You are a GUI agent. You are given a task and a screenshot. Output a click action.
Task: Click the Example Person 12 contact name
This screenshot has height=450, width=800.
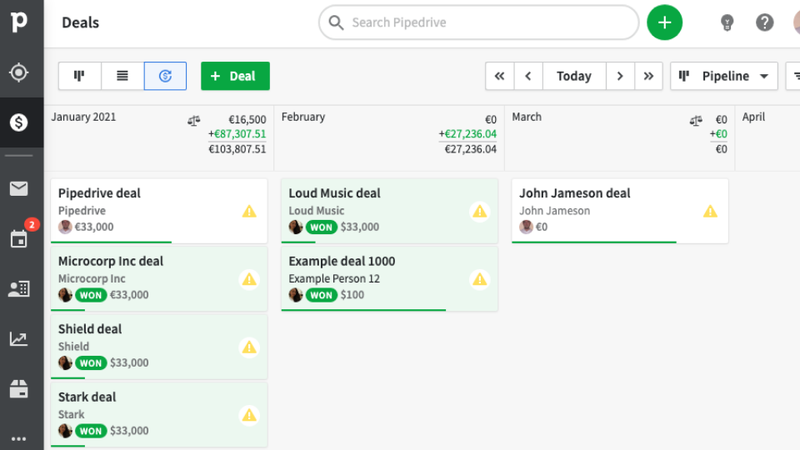pyautogui.click(x=334, y=279)
